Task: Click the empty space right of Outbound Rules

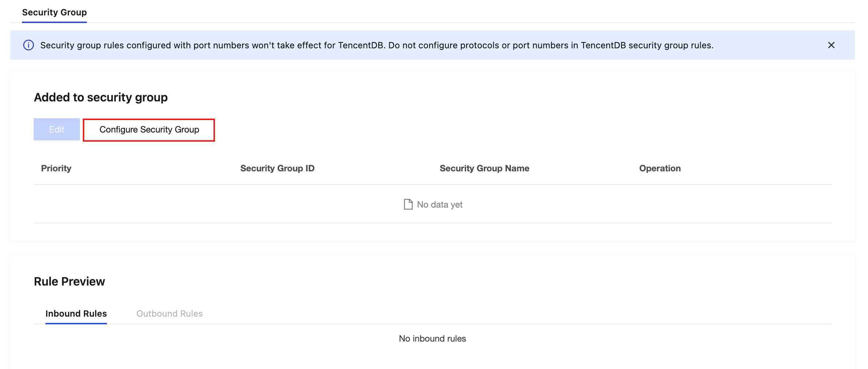Action: click(439, 314)
